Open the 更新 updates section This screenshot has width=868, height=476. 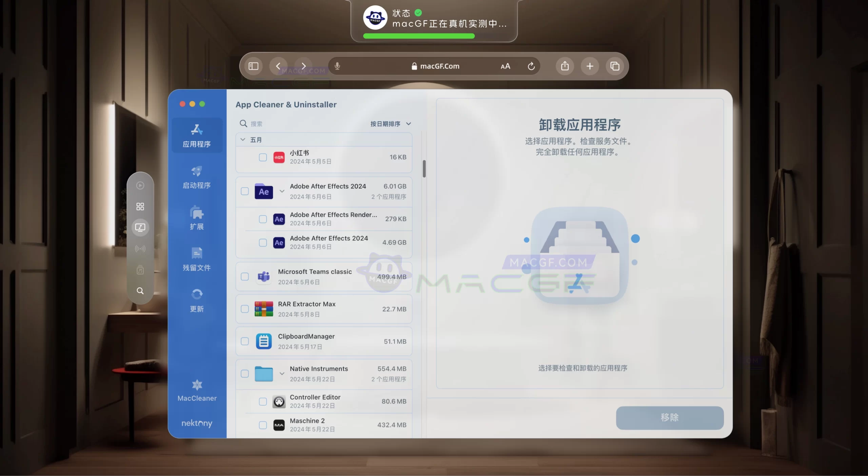(x=197, y=300)
